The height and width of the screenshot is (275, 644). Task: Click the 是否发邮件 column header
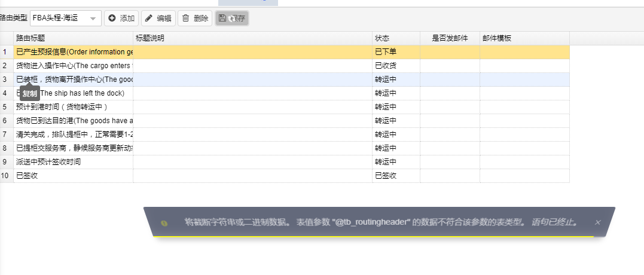click(450, 38)
